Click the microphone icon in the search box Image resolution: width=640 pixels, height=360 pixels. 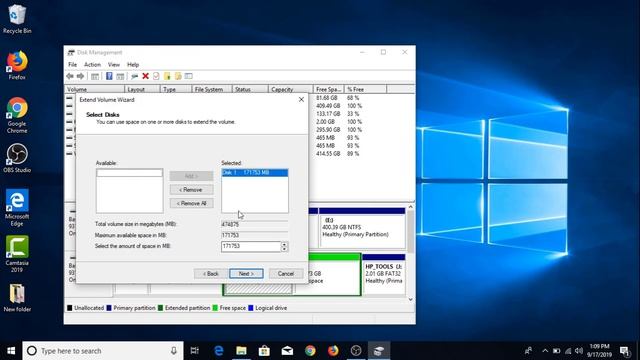(174, 351)
